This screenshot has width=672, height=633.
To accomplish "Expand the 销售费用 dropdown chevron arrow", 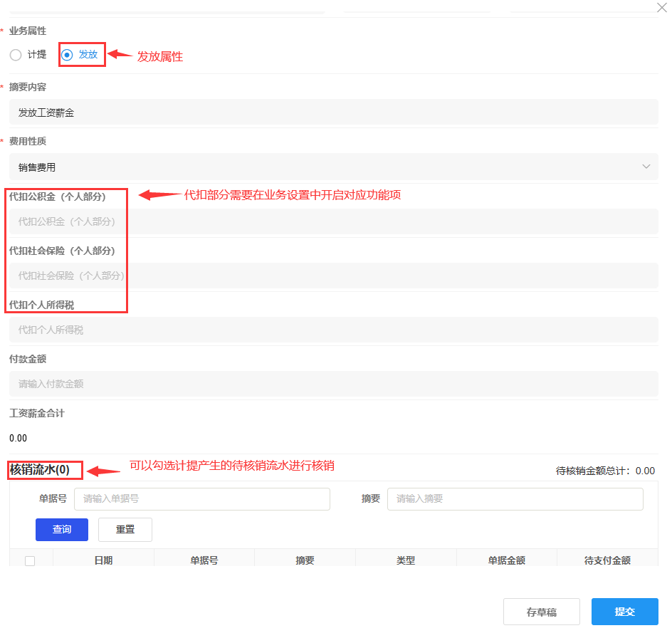I will [646, 167].
